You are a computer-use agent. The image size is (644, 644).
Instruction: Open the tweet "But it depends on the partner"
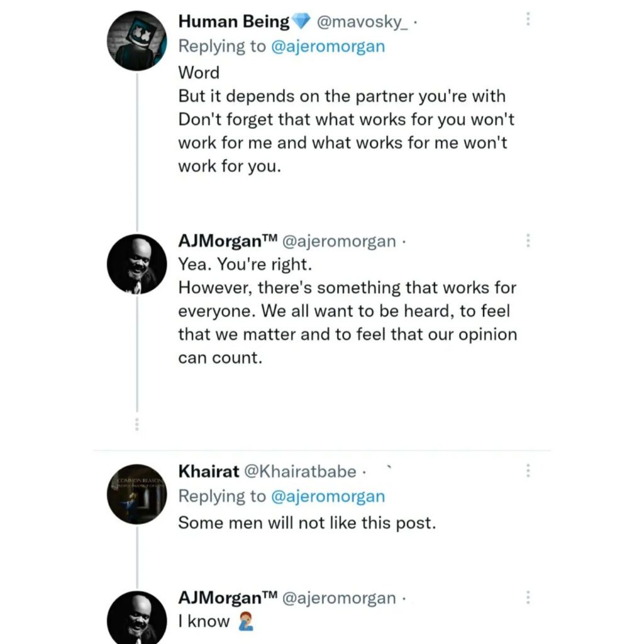click(341, 97)
